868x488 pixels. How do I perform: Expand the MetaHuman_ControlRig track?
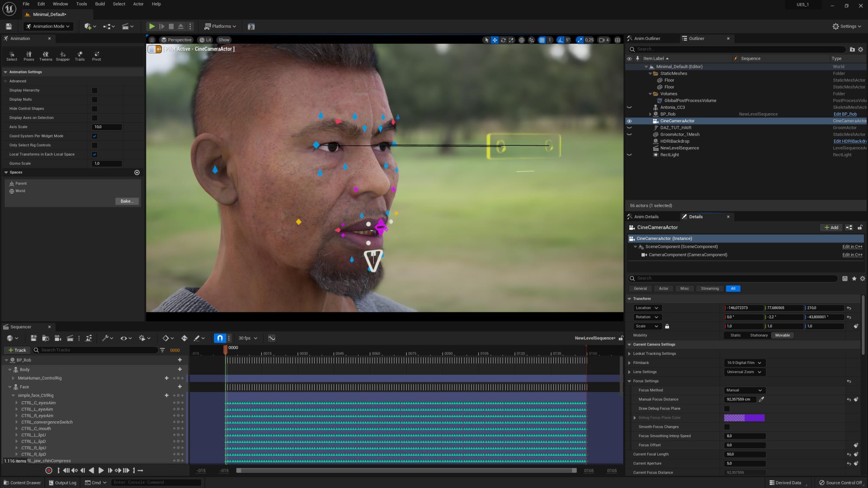click(x=13, y=378)
